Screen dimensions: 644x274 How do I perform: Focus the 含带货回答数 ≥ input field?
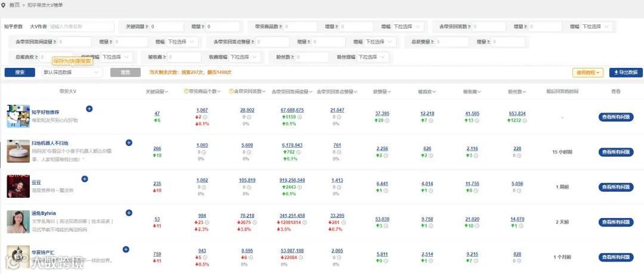489,27
